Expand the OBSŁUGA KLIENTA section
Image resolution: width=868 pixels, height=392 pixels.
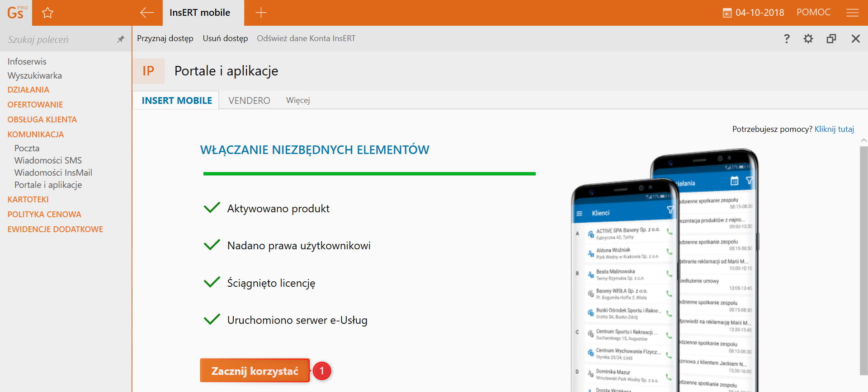pos(42,120)
